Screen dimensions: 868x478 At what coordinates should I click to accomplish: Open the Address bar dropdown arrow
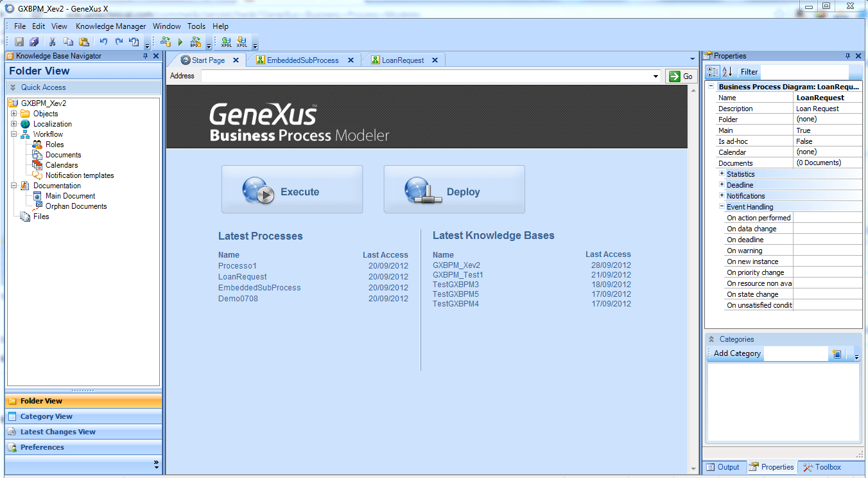[655, 76]
